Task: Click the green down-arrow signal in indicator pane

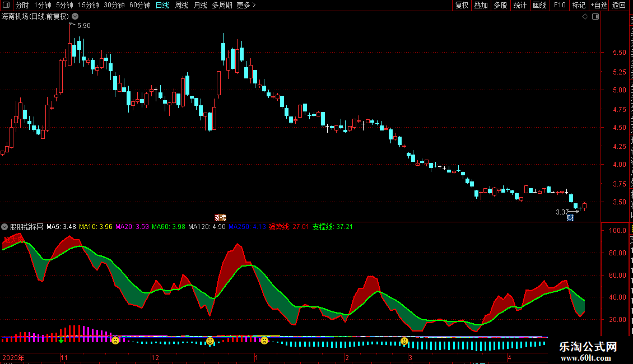Action: [61, 340]
